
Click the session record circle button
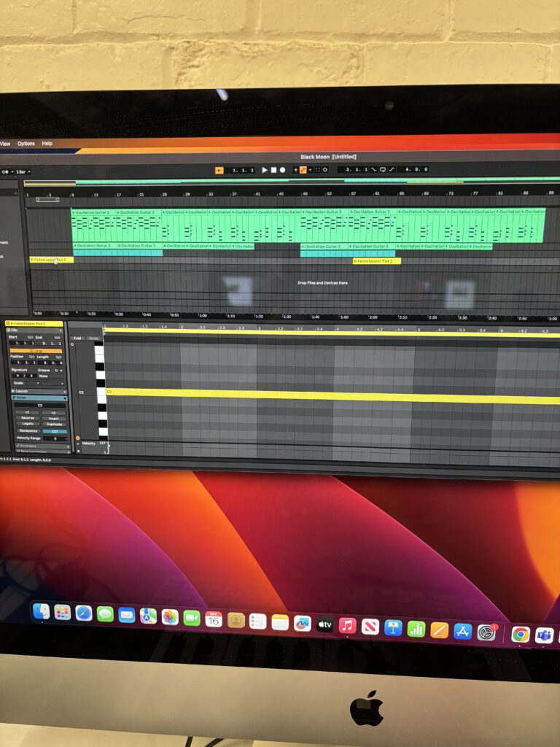coord(324,169)
